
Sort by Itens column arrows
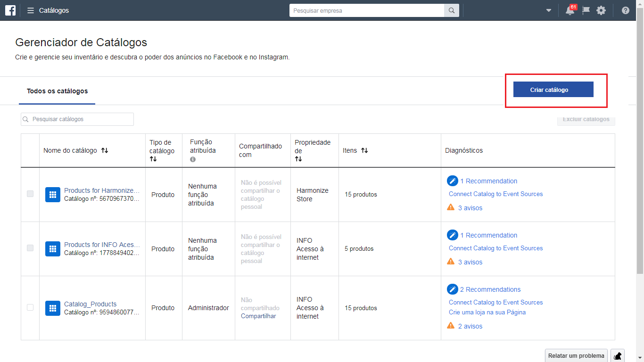click(x=364, y=150)
